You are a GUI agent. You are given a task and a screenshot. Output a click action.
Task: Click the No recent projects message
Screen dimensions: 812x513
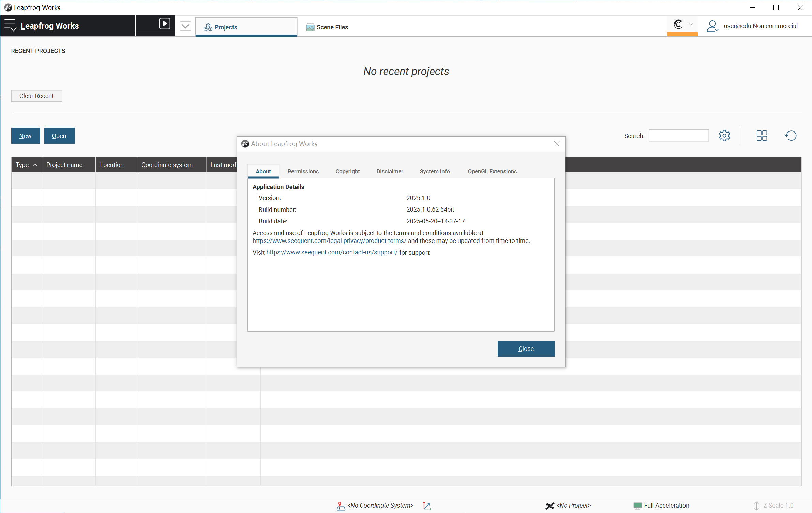[x=406, y=71]
